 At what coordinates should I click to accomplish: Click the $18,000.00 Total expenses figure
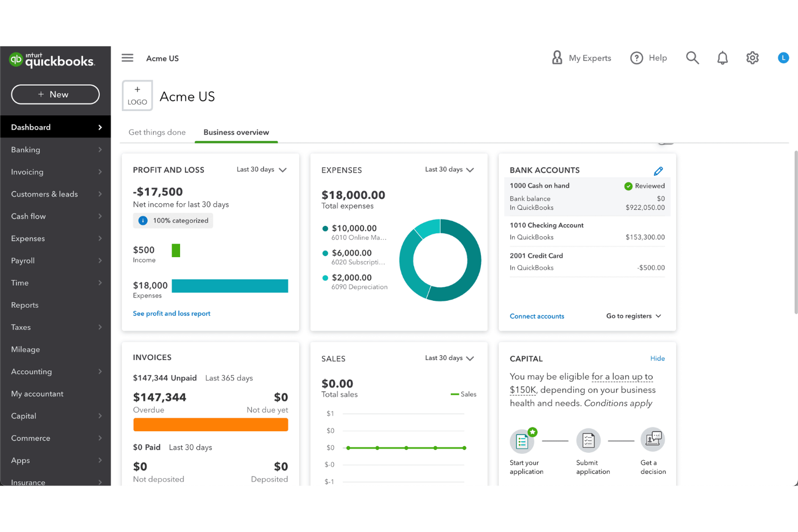pyautogui.click(x=353, y=195)
